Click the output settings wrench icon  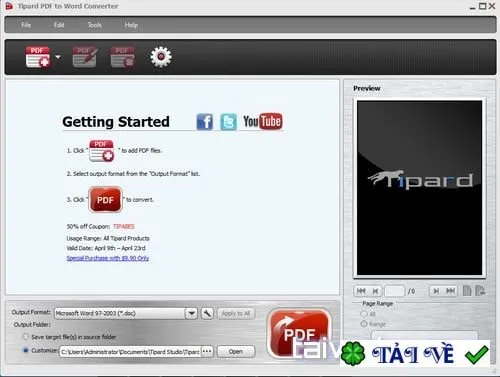tap(207, 313)
